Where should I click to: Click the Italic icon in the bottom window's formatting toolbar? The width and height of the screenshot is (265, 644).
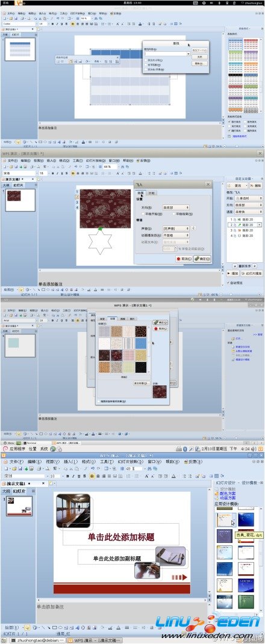click(73, 476)
